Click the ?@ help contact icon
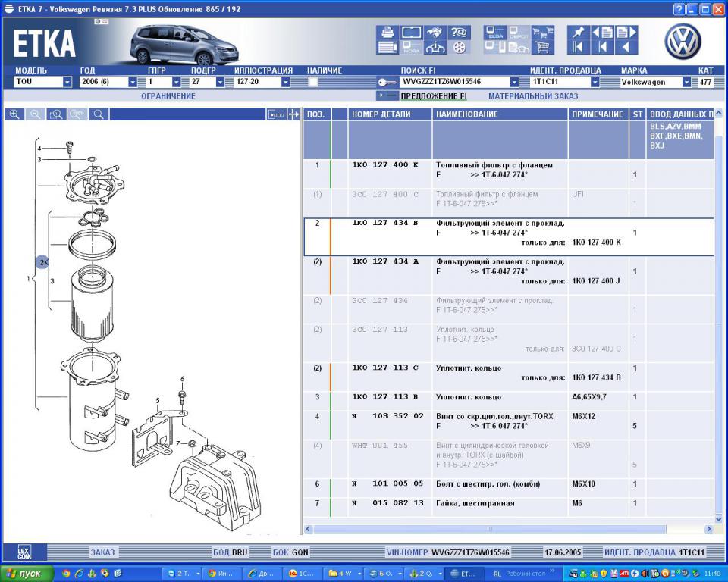This screenshot has height=582, width=728. tap(459, 33)
